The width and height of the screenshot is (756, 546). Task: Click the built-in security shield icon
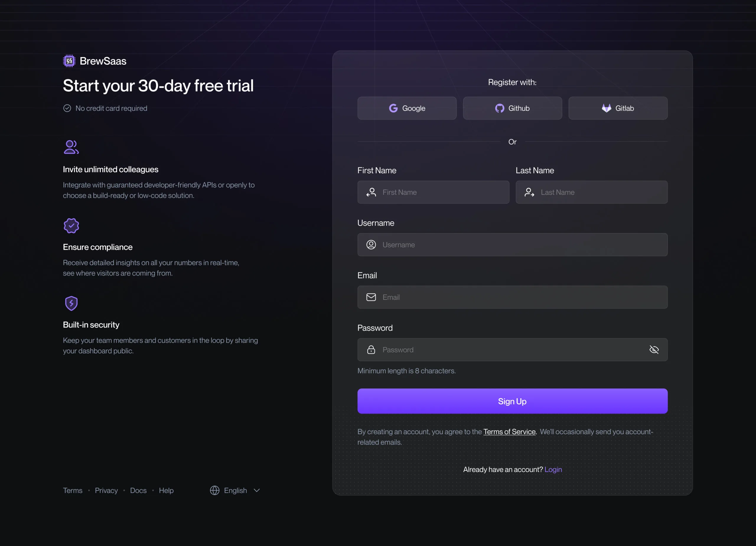pyautogui.click(x=71, y=303)
